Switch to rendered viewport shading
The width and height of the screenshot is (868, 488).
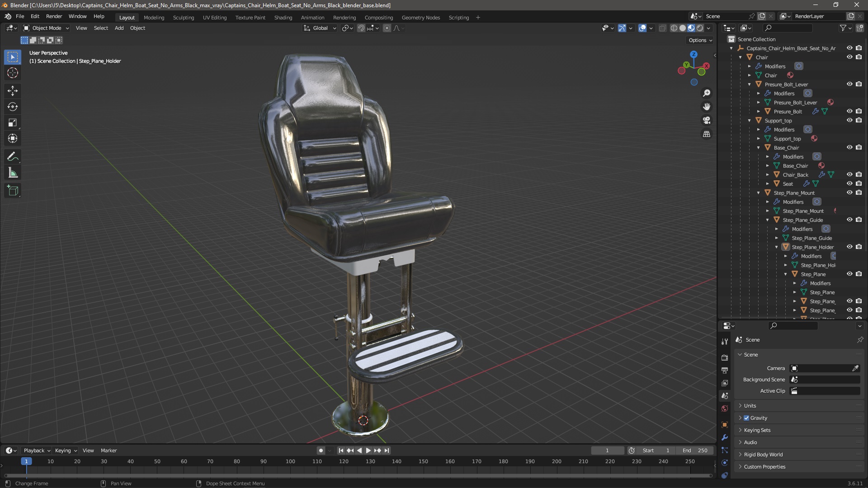pyautogui.click(x=700, y=28)
